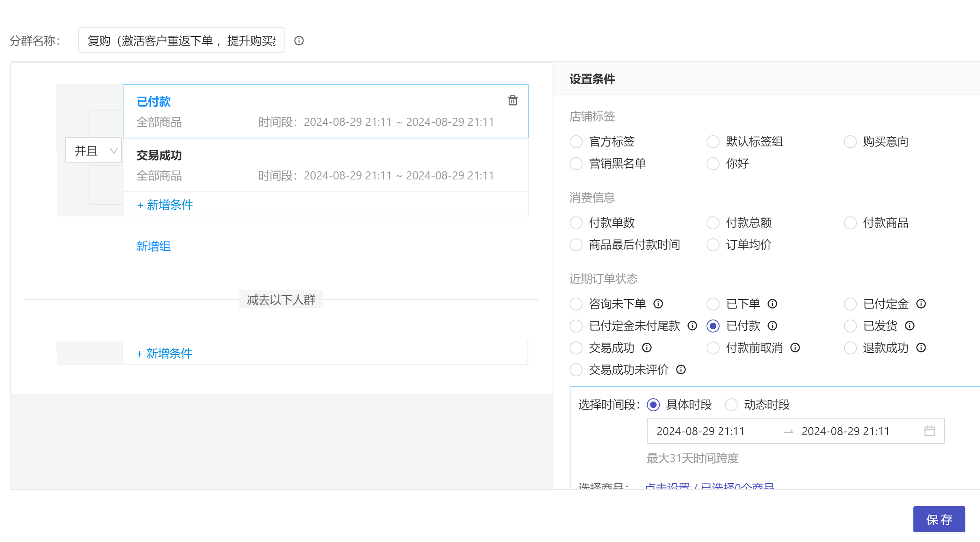Screen dimensions: 980x542
Task: Select the 已付款 condition card
Action: pos(325,111)
